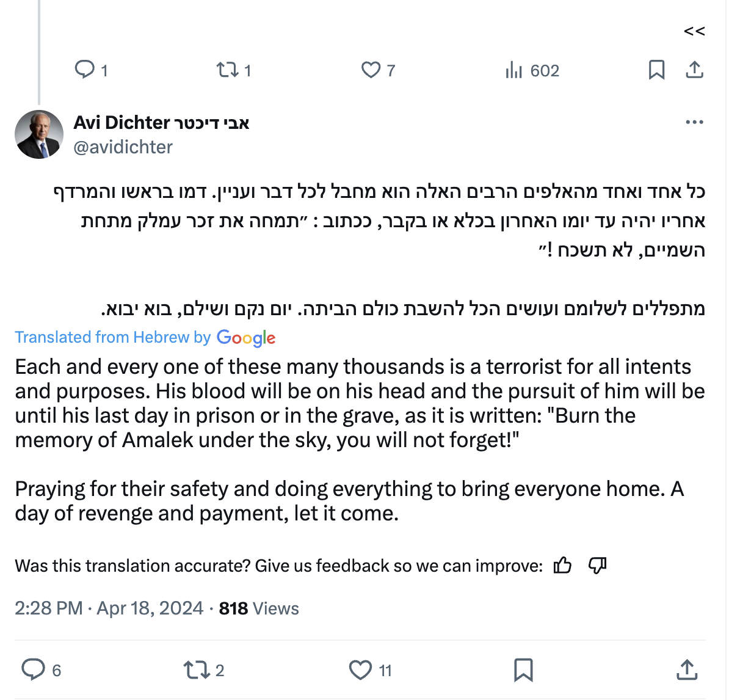Open the 2:28 PM Apr 18, 2024 timestamp
Viewport: 729px width, 700px height.
tap(109, 608)
